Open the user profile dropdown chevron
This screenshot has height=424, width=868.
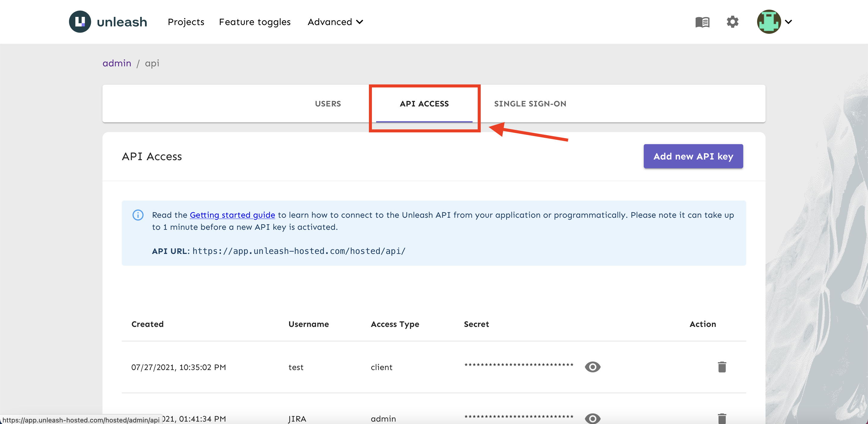(788, 22)
